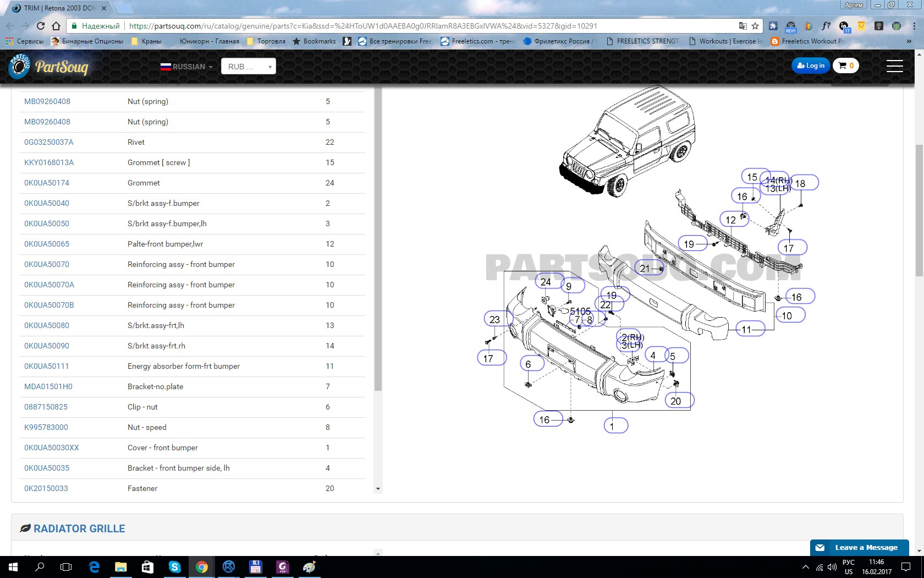Image resolution: width=924 pixels, height=578 pixels.
Task: Open the hamburger navigation menu
Action: (895, 66)
